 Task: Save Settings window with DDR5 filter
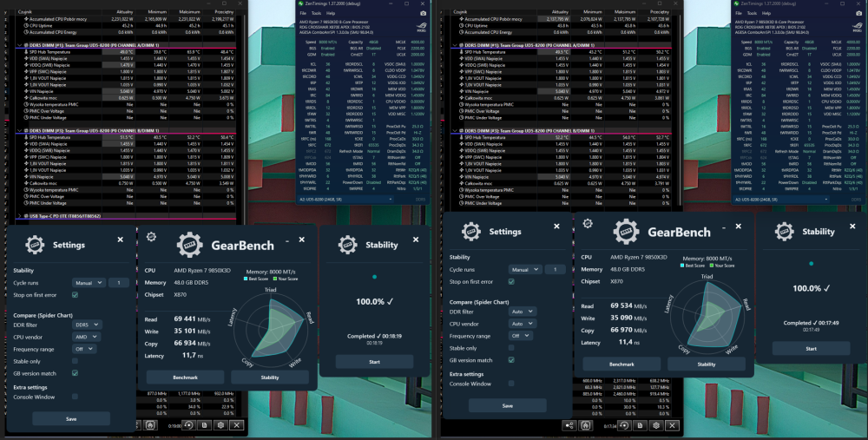71,419
